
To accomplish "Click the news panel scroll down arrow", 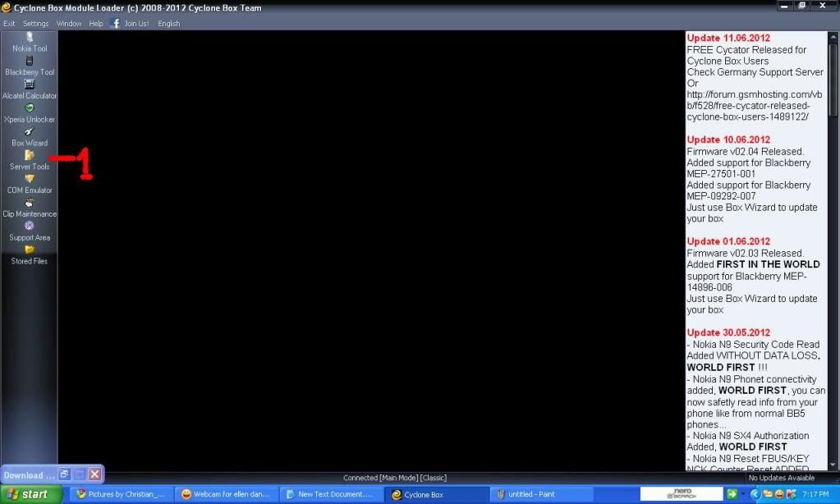I will coord(833,465).
